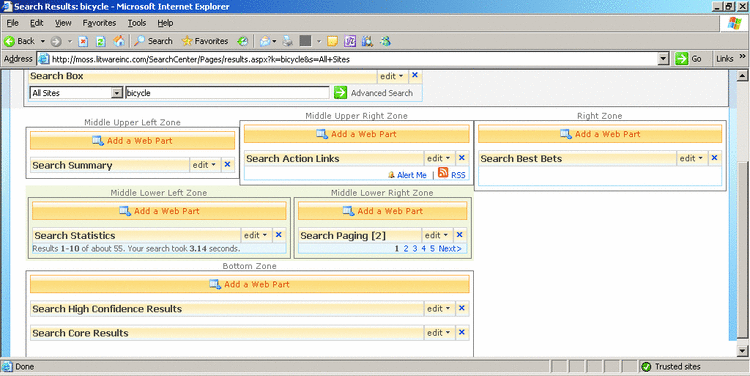
Task: Click the RSS text link
Action: point(458,175)
